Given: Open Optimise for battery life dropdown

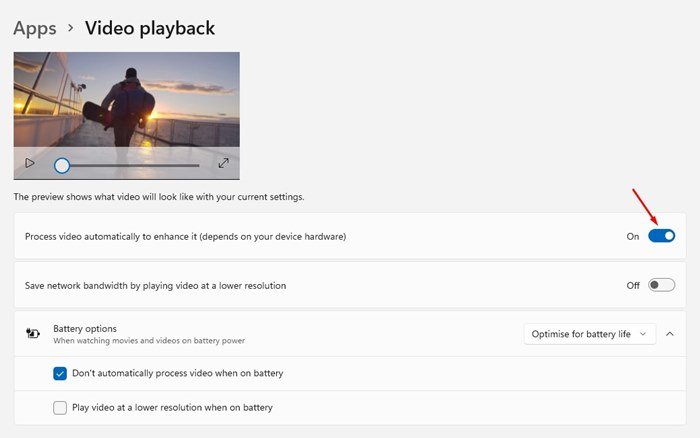Looking at the screenshot, I should (590, 334).
